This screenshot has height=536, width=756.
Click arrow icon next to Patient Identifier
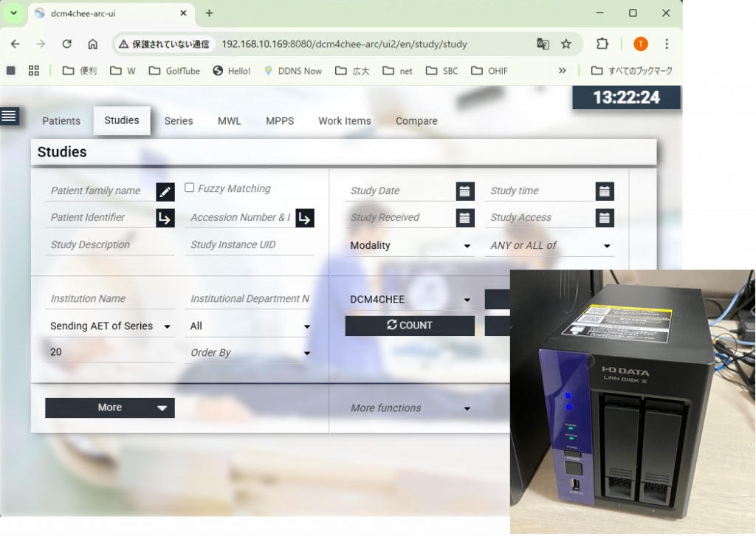165,219
